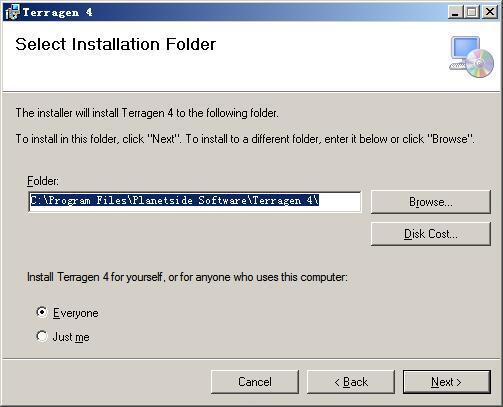Cancel the Terragen 4 installation
The height and width of the screenshot is (407, 503).
[x=255, y=382]
